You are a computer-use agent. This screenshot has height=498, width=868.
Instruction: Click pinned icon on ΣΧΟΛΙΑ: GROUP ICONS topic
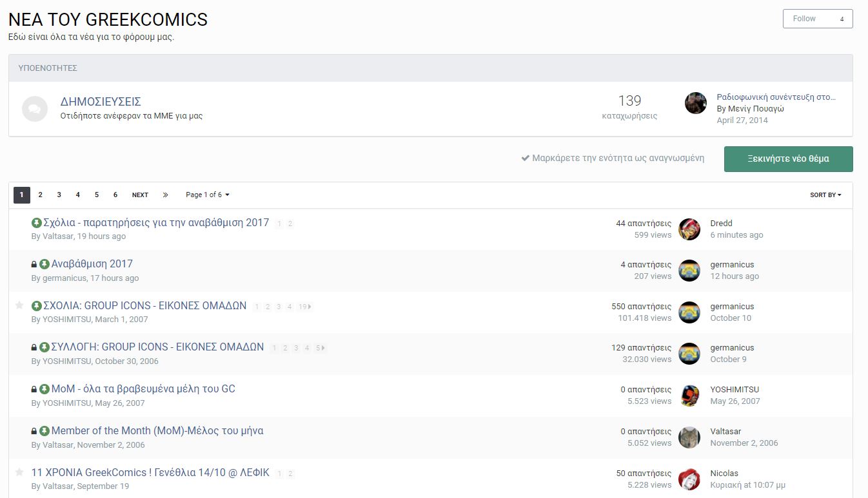click(37, 306)
